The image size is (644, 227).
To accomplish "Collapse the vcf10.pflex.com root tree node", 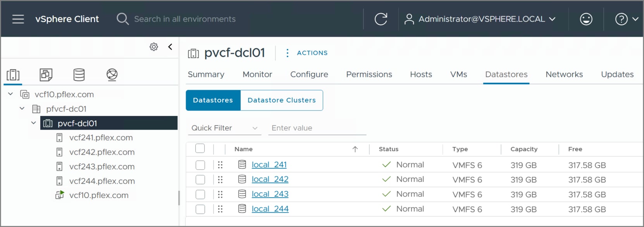I will pyautogui.click(x=10, y=94).
